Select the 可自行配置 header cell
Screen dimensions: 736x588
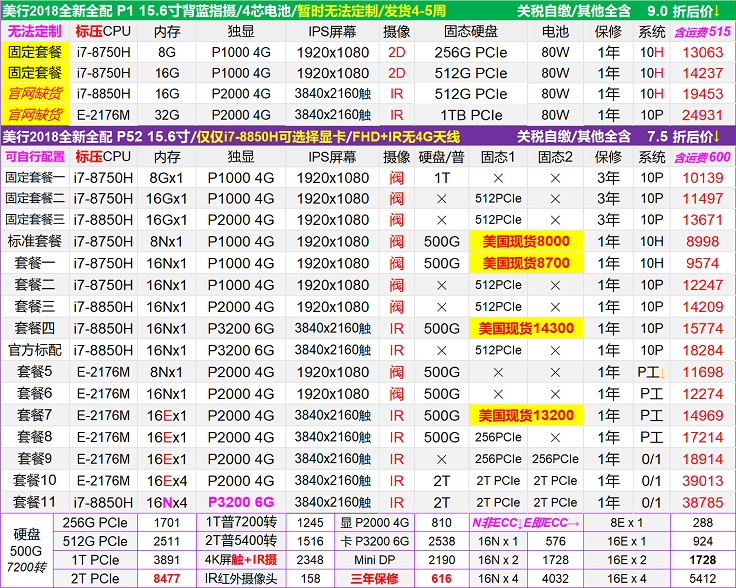(x=34, y=157)
